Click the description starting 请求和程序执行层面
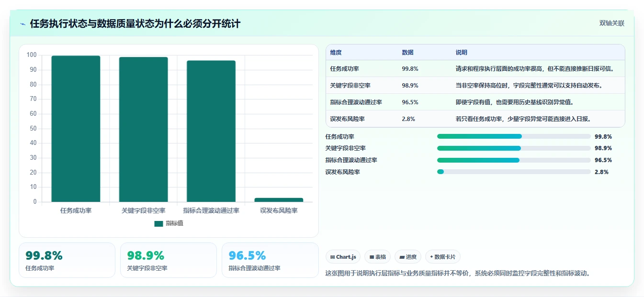This screenshot has height=297, width=644. [x=535, y=69]
